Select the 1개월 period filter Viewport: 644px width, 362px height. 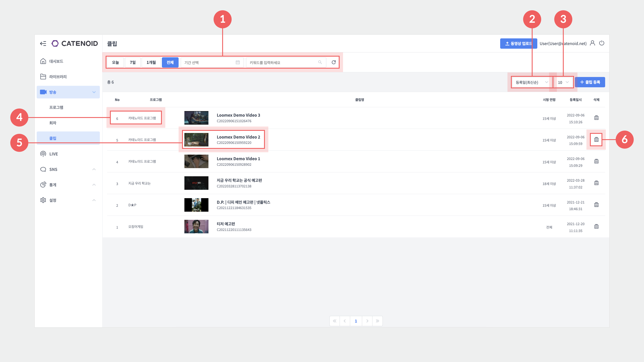151,62
